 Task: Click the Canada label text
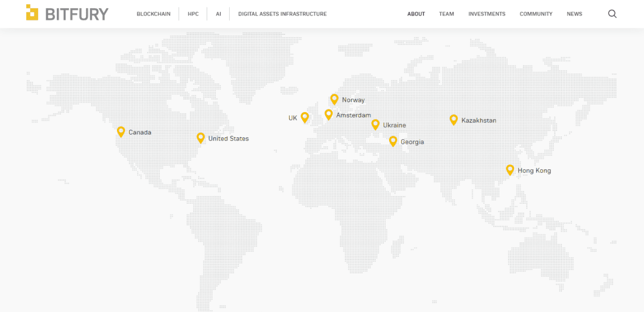tap(140, 132)
